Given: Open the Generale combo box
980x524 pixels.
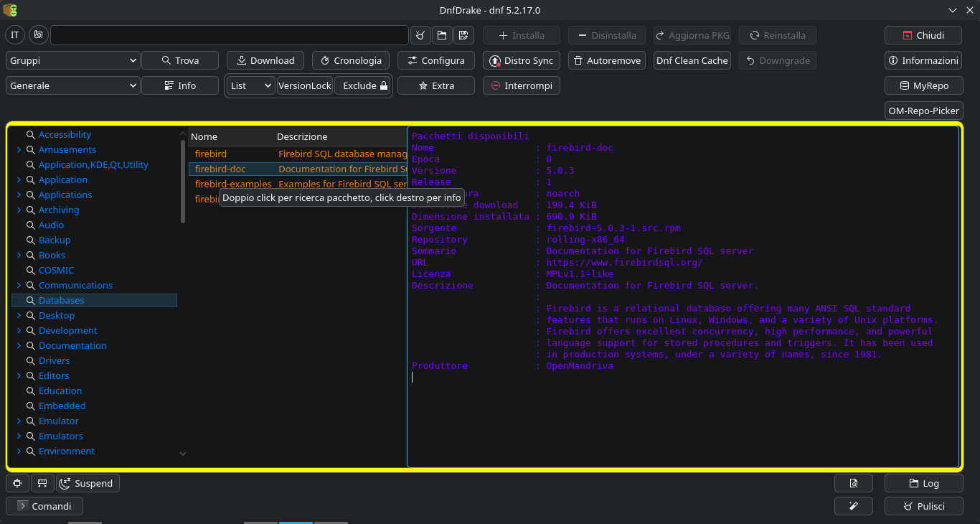Looking at the screenshot, I should pos(72,85).
